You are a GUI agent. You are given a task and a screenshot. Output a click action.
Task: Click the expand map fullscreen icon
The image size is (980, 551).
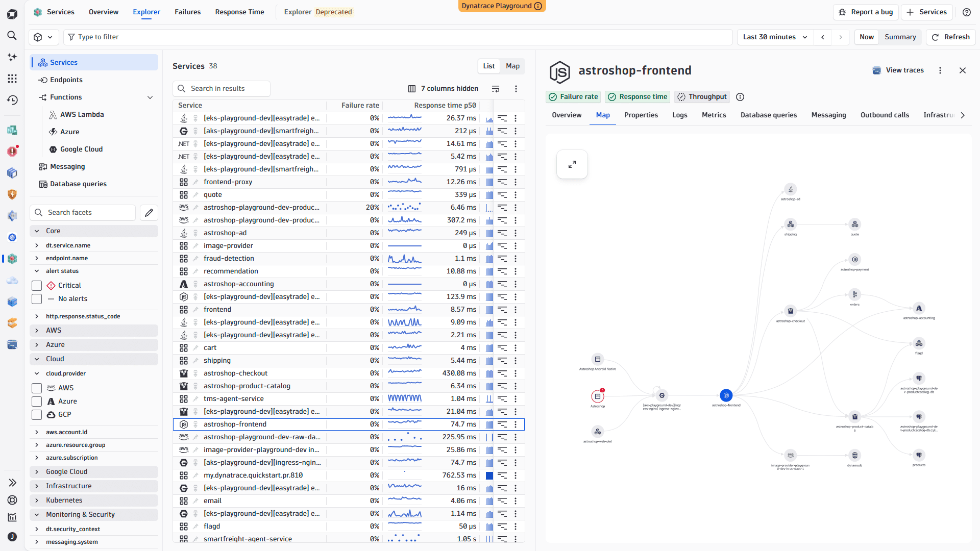click(x=572, y=164)
